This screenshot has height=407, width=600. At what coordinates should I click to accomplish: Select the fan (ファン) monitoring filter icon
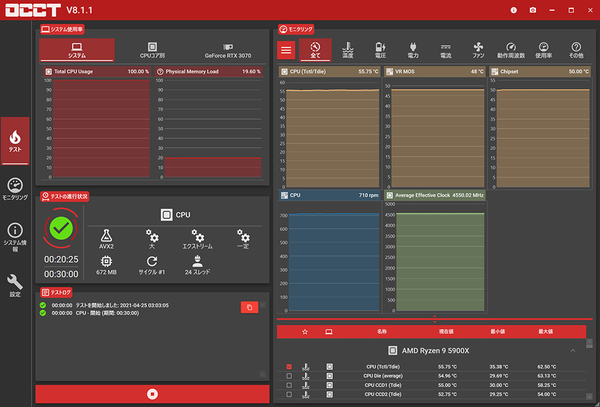click(x=478, y=50)
